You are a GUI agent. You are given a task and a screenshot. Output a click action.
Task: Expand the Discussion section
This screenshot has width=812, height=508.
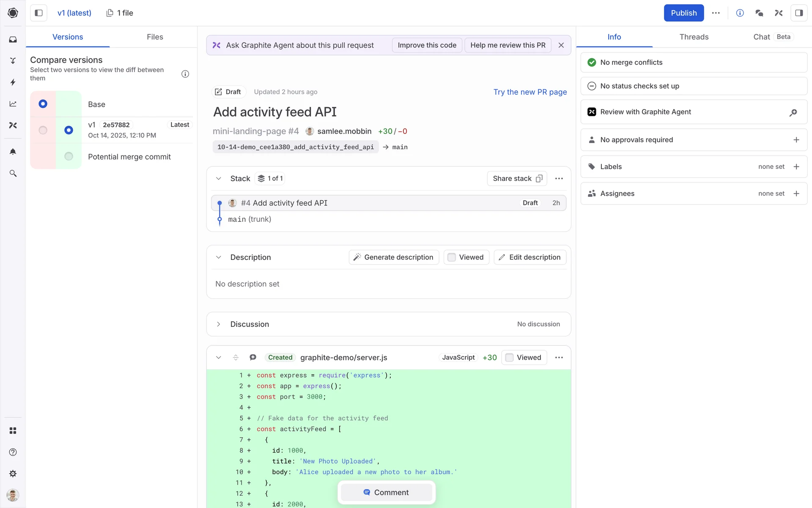click(x=219, y=324)
